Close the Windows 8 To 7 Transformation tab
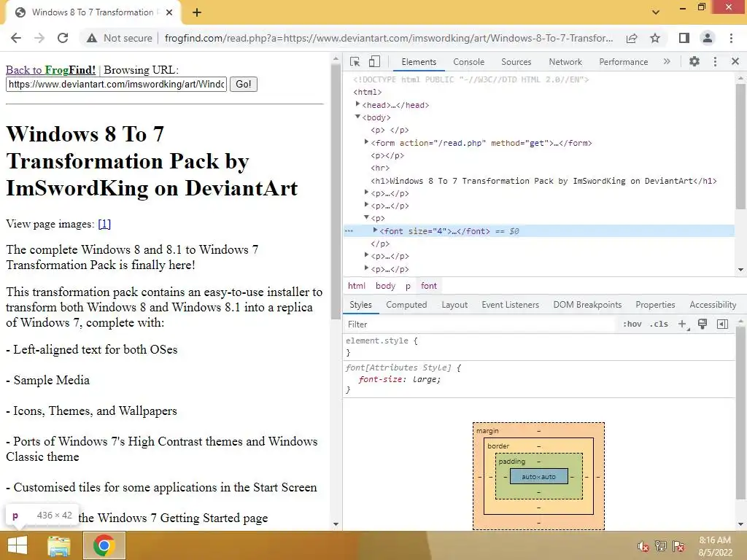 (169, 13)
